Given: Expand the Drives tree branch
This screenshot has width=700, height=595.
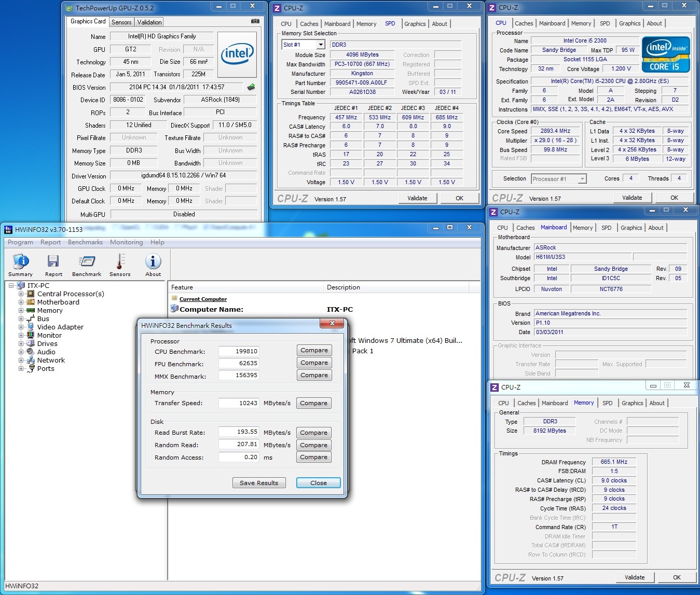Looking at the screenshot, I should point(21,343).
